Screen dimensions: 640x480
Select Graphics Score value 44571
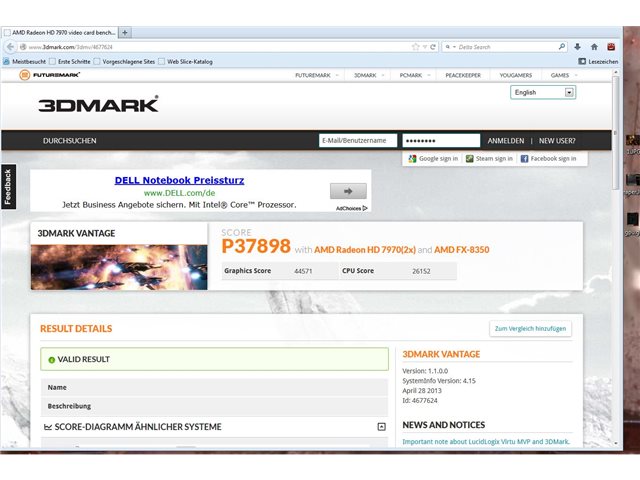303,271
